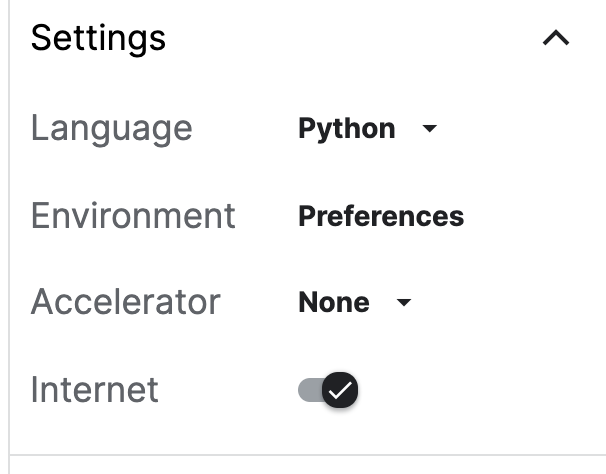Change notebook language via down triangle

(x=430, y=129)
